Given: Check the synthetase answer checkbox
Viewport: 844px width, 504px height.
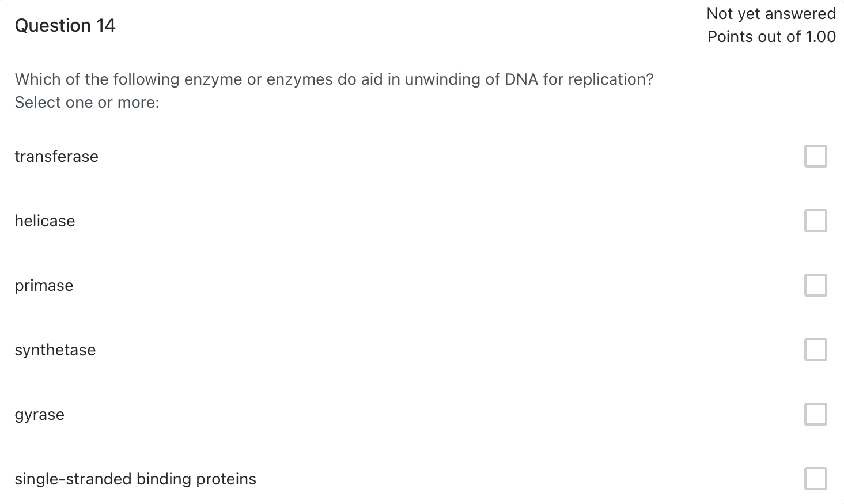Looking at the screenshot, I should (815, 349).
